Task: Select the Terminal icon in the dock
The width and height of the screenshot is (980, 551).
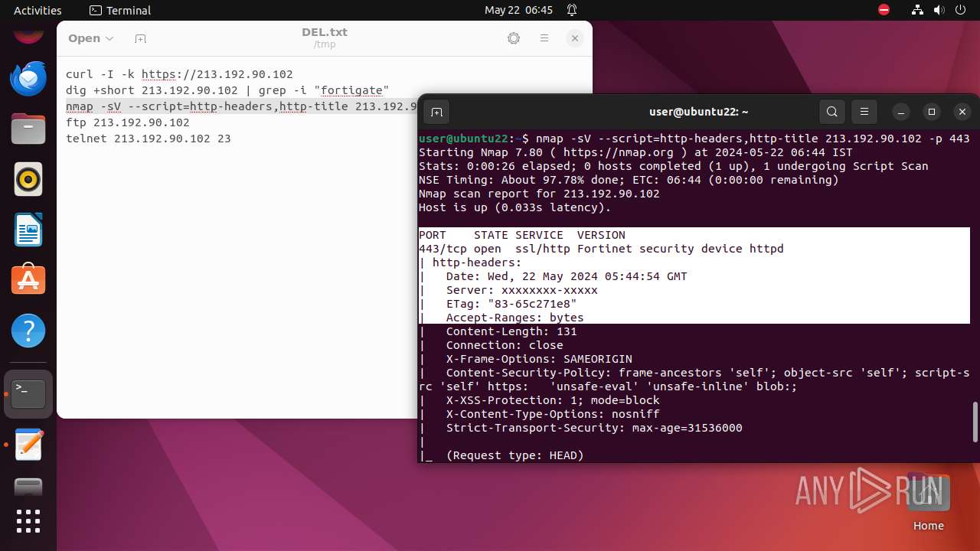Action: click(x=28, y=394)
